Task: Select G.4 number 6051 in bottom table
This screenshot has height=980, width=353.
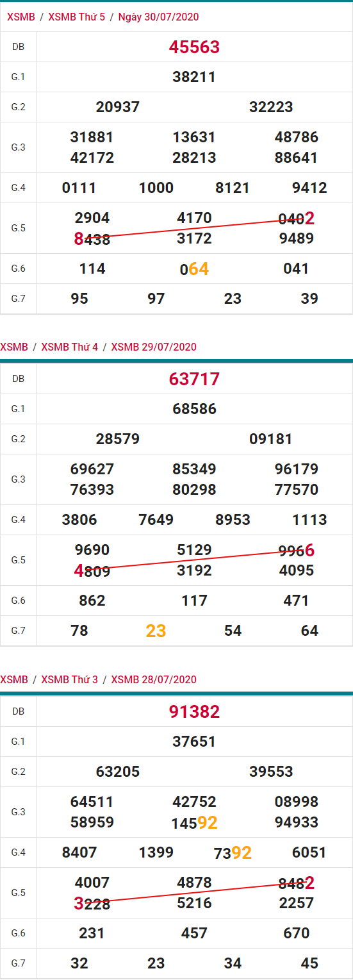Action: (x=309, y=852)
